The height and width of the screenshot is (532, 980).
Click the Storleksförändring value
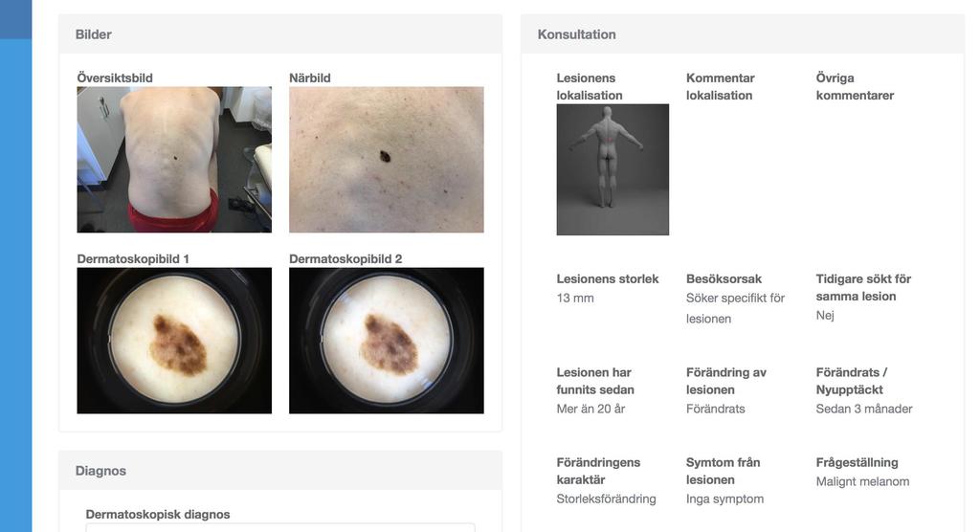click(606, 499)
